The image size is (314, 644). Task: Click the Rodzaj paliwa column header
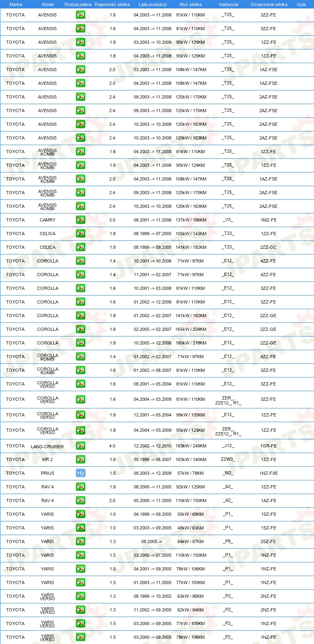78,4
